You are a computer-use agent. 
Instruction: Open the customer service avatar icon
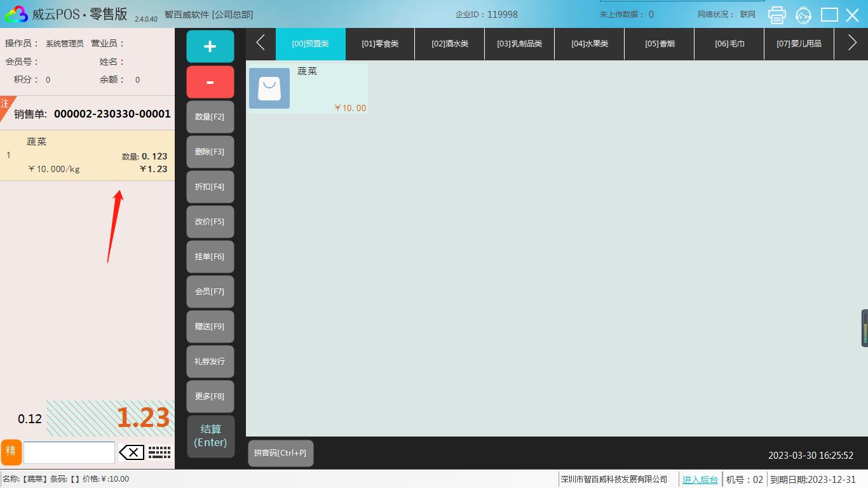(803, 15)
